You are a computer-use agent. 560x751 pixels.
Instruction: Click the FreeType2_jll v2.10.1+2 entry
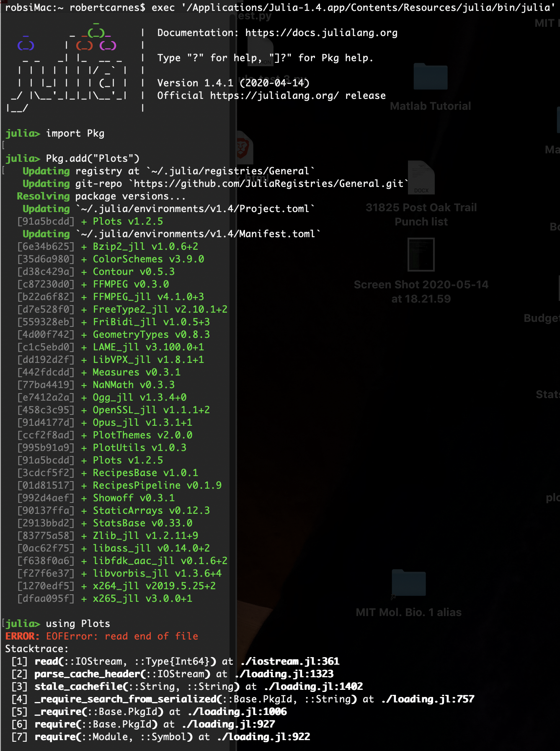(x=160, y=309)
